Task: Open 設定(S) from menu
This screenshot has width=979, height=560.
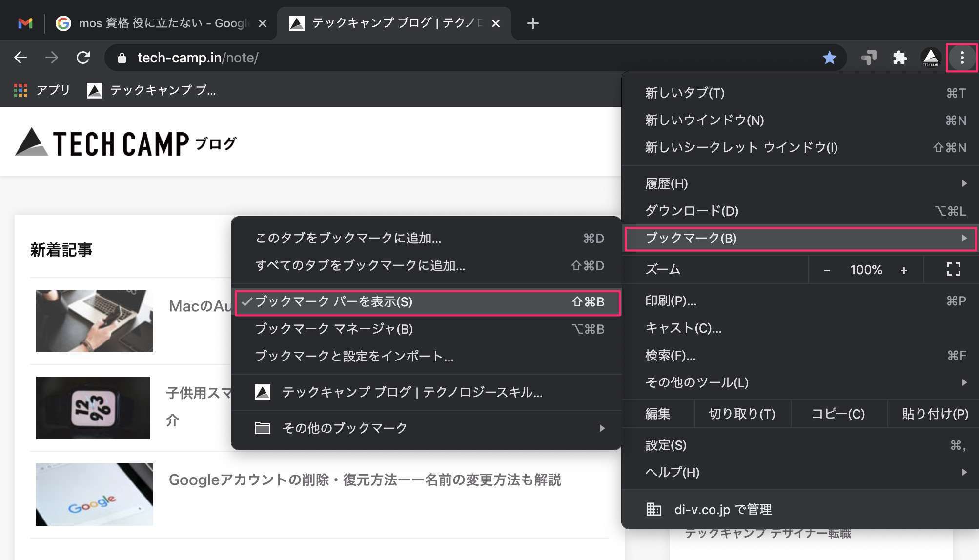Action: click(800, 445)
